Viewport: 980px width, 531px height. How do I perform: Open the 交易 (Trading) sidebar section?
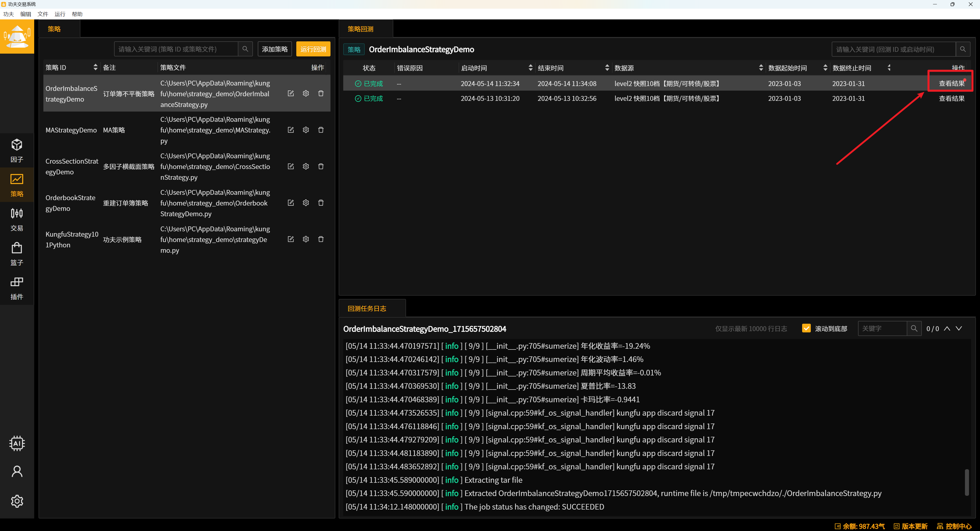(x=17, y=219)
